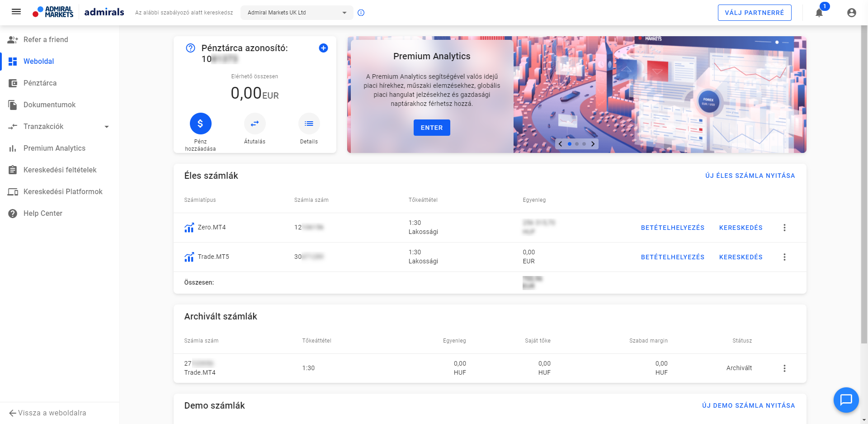Open more options for archived Trade.MT4 account

click(784, 368)
